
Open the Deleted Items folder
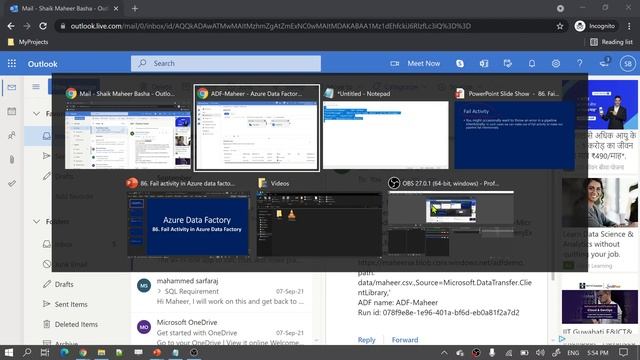pyautogui.click(x=76, y=324)
